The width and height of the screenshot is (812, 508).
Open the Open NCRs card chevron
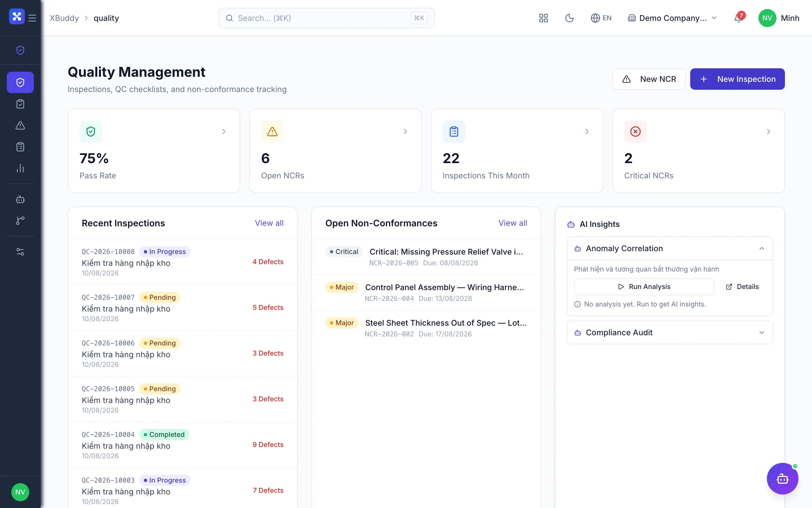(x=405, y=131)
